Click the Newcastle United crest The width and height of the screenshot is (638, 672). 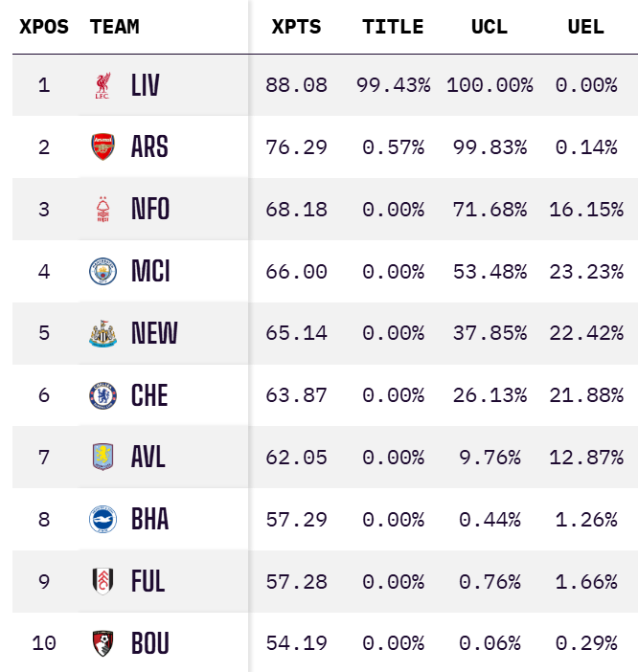click(102, 333)
